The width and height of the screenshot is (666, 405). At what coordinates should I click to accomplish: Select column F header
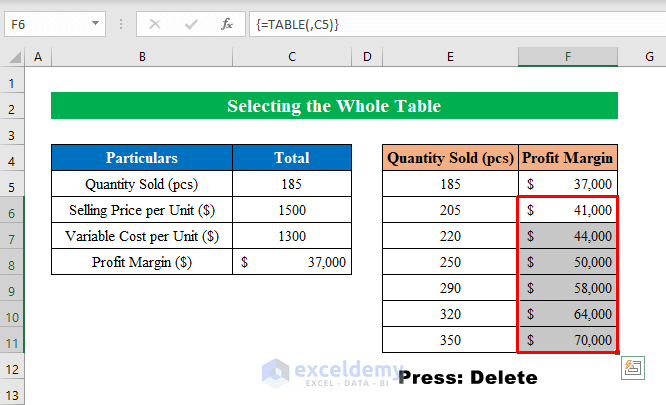567,58
